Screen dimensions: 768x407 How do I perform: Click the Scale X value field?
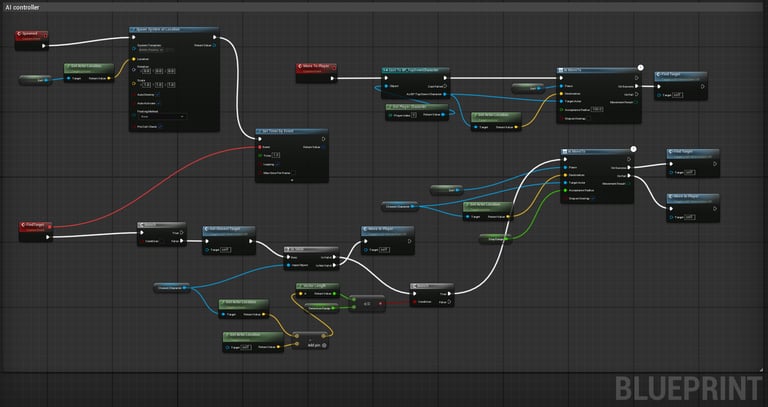(147, 85)
